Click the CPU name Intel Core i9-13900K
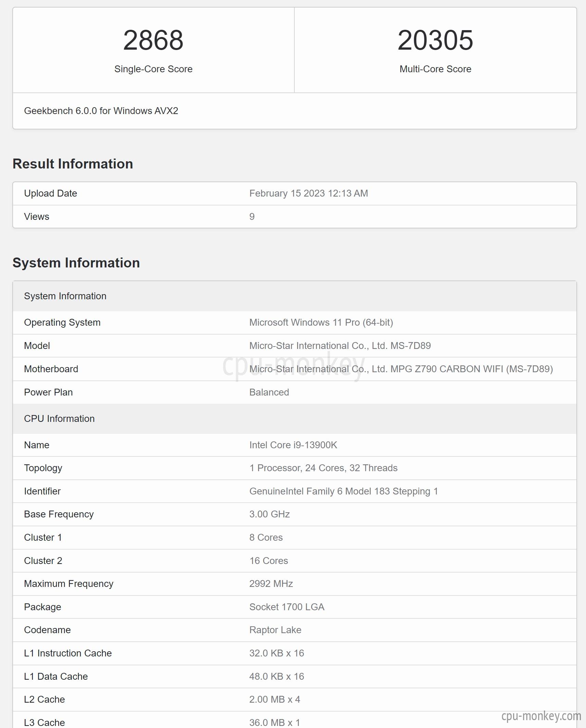This screenshot has height=728, width=586. click(x=293, y=445)
